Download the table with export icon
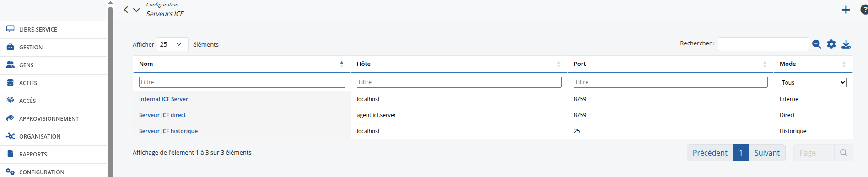The height and width of the screenshot is (177, 868). pos(846,44)
